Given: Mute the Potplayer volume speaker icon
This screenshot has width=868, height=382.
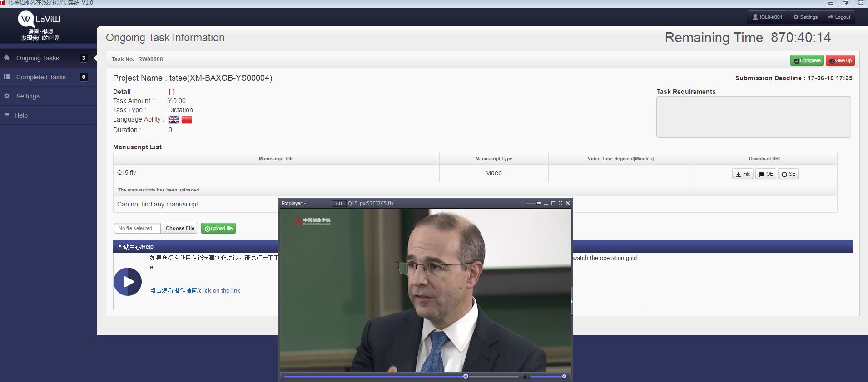Looking at the screenshot, I should [x=525, y=377].
